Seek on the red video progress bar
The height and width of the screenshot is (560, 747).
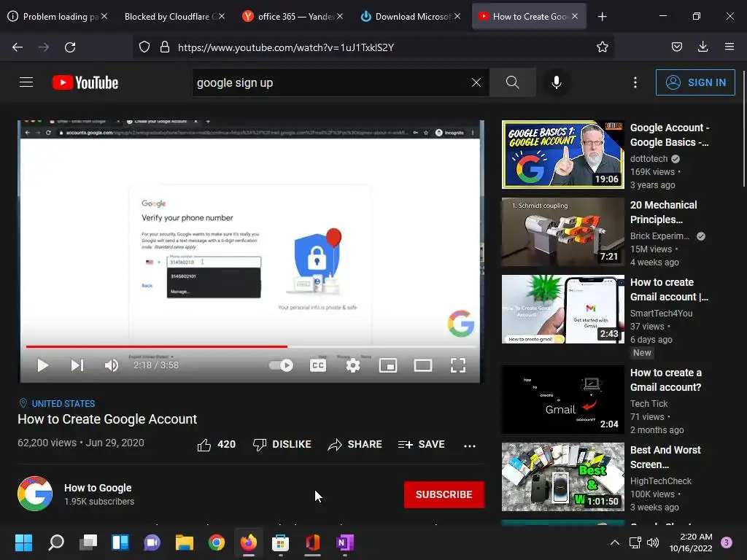pos(251,346)
